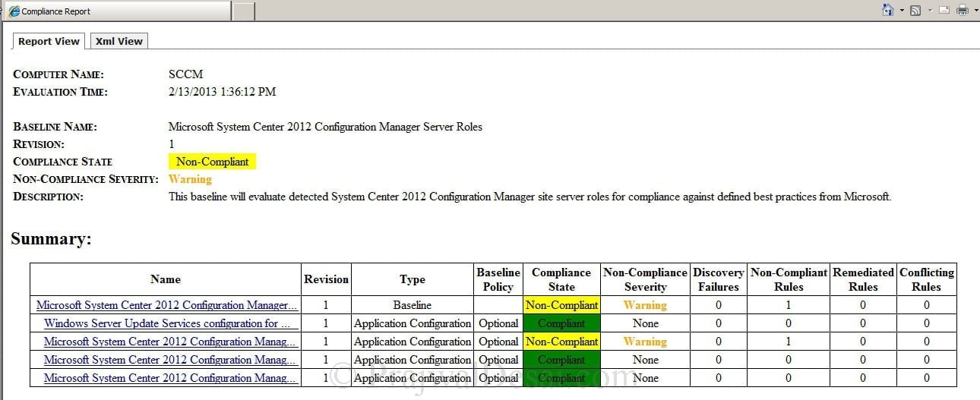Click the Read Mail envelope icon
The width and height of the screenshot is (980, 400).
coord(945,11)
